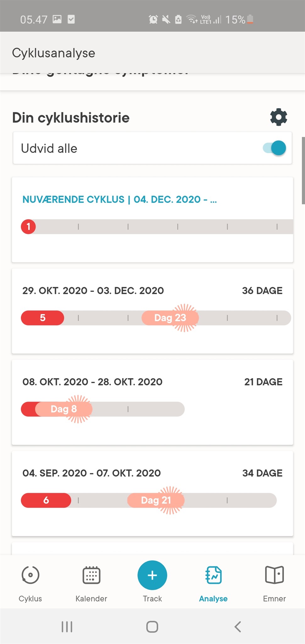The height and width of the screenshot is (644, 305).
Task: Open cycle history settings gear
Action: point(279,117)
